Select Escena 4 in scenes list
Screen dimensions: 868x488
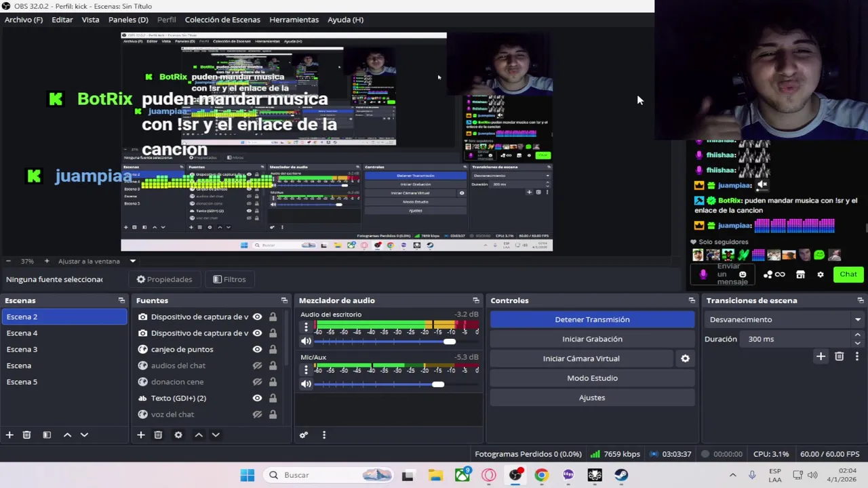pyautogui.click(x=64, y=333)
